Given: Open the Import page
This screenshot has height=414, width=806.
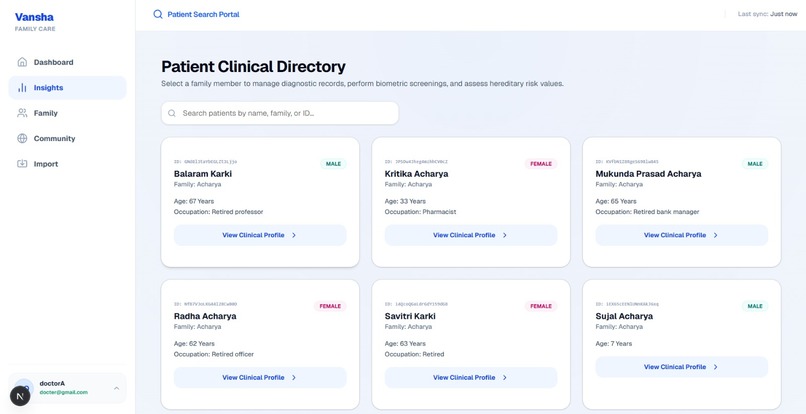Looking at the screenshot, I should [67, 164].
